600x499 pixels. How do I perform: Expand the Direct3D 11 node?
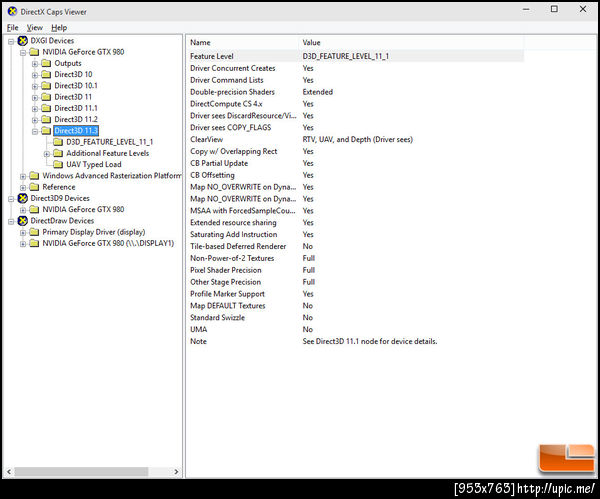click(x=35, y=98)
